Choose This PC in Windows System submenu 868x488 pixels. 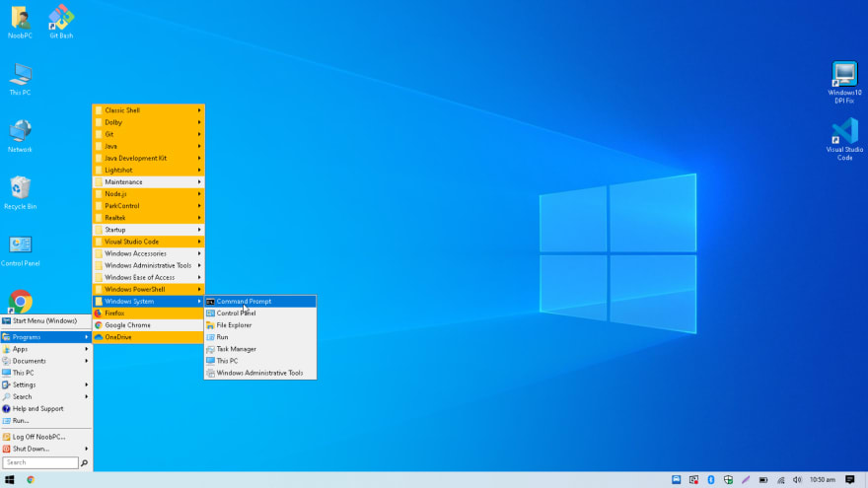click(260, 361)
